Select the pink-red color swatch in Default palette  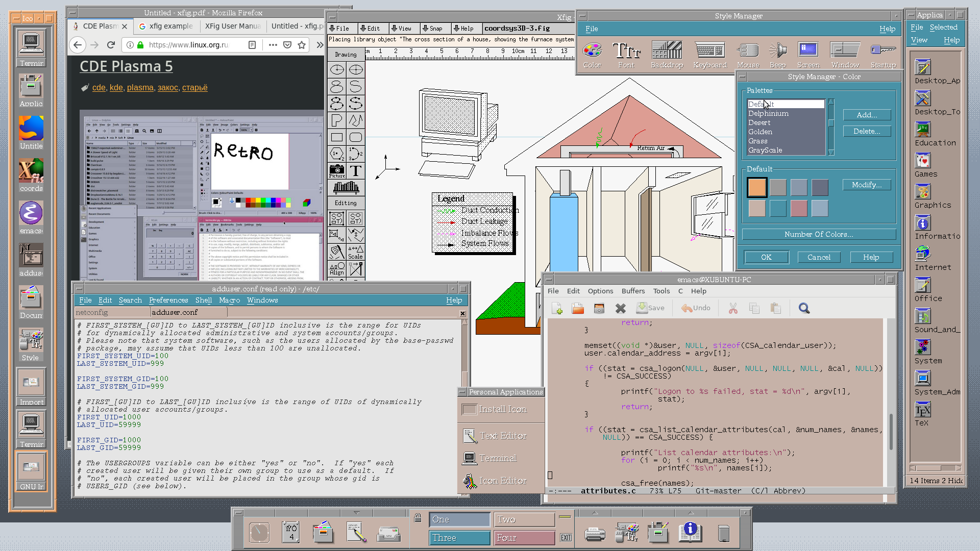point(799,208)
